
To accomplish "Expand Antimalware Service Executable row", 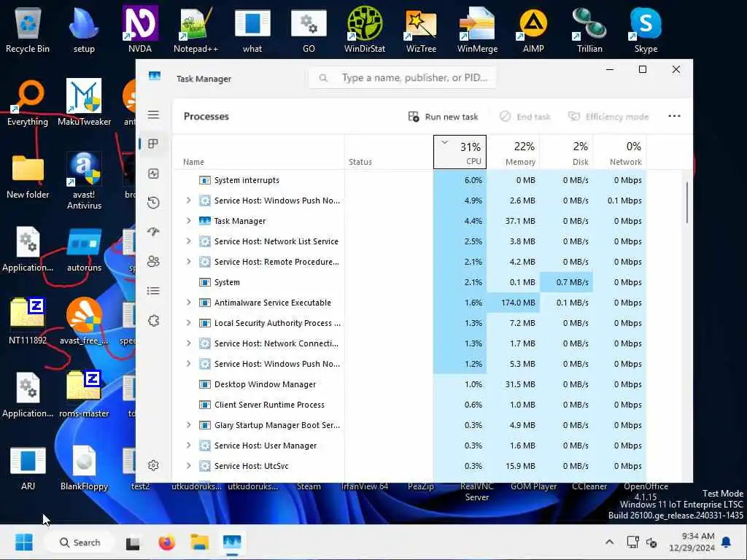I will point(188,303).
